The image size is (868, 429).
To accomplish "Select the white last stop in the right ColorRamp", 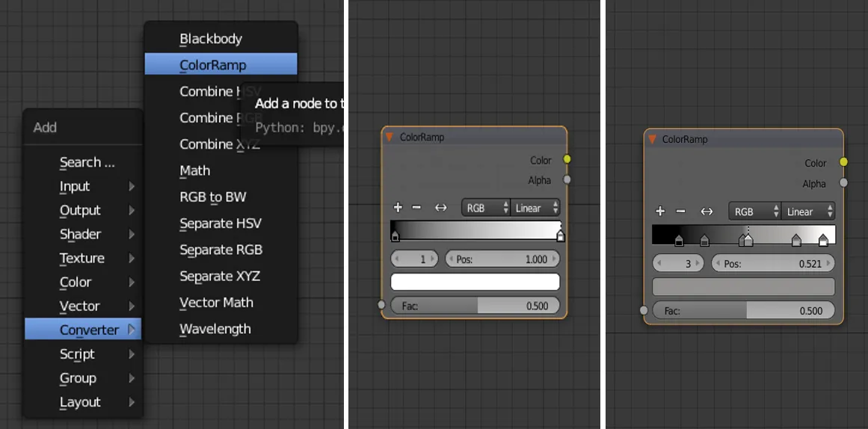I will [823, 240].
